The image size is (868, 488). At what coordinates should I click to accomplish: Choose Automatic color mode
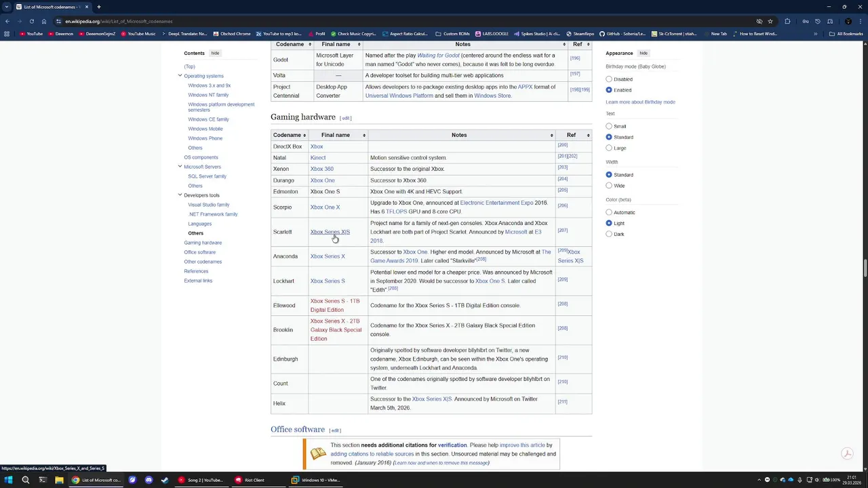(x=609, y=212)
